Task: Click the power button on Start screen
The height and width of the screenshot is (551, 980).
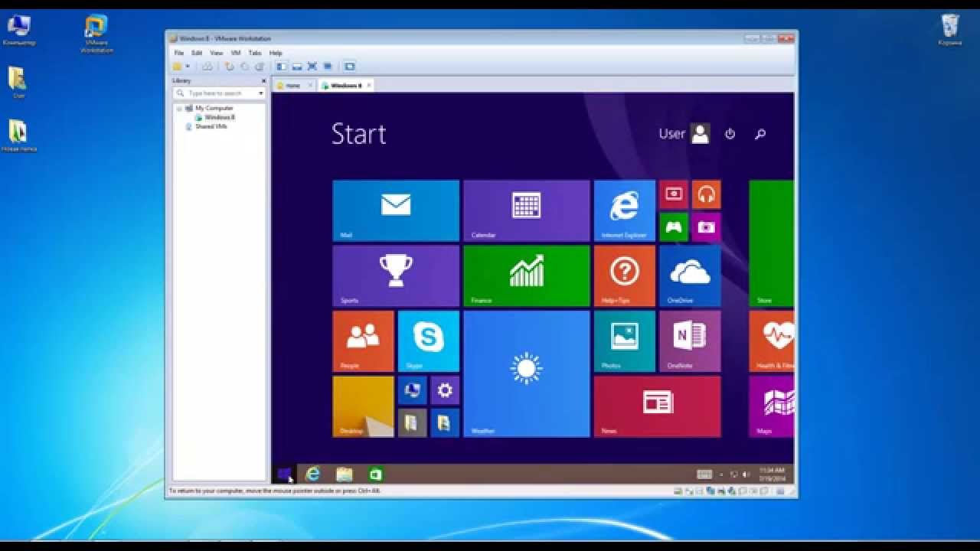Action: pyautogui.click(x=730, y=134)
